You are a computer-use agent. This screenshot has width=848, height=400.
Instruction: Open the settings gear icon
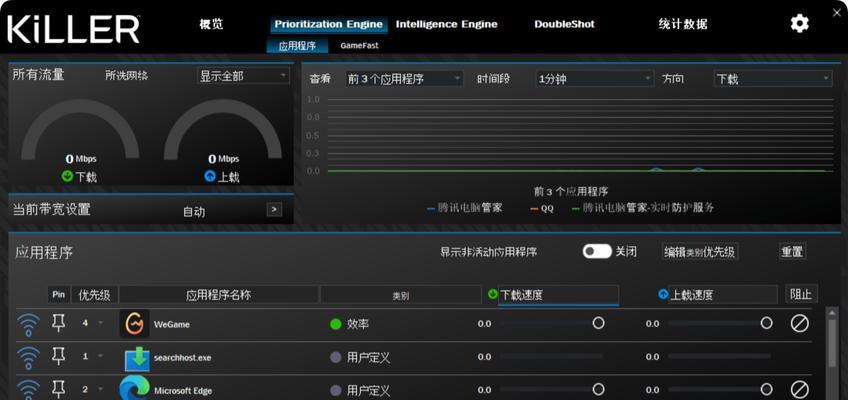click(799, 24)
